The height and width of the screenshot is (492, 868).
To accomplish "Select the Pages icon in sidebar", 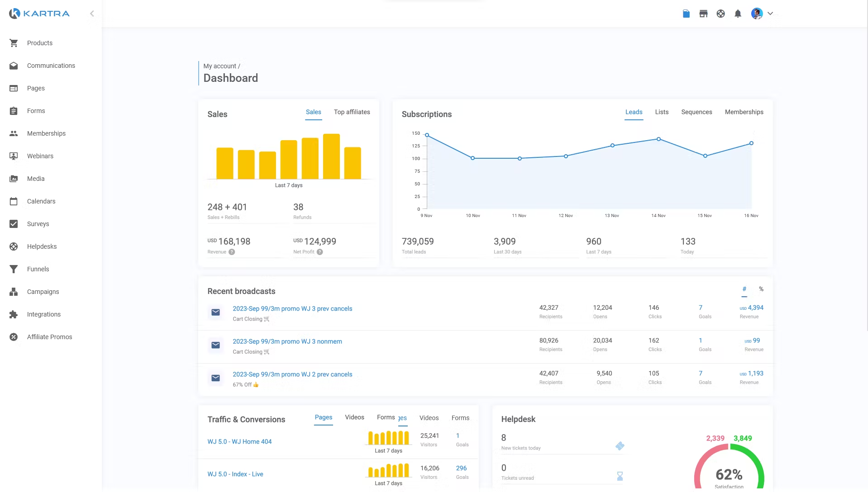I will pos(14,88).
